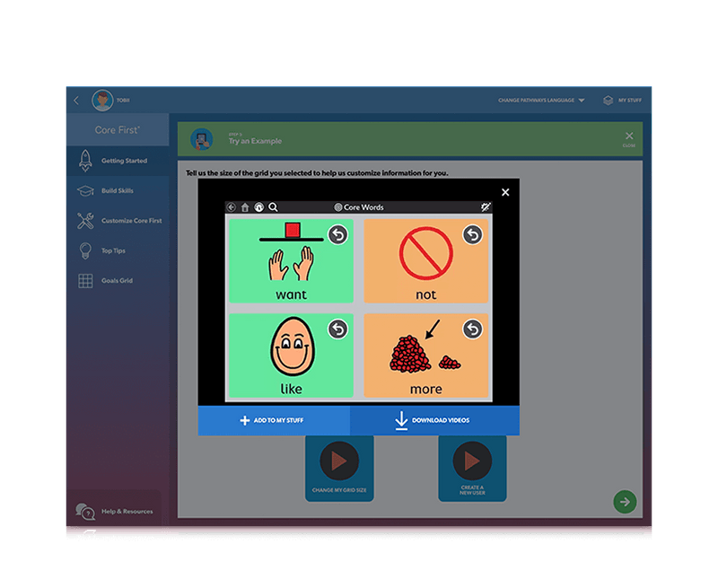This screenshot has width=718, height=588.
Task: Select Getting Started in the sidebar
Action: 118,161
